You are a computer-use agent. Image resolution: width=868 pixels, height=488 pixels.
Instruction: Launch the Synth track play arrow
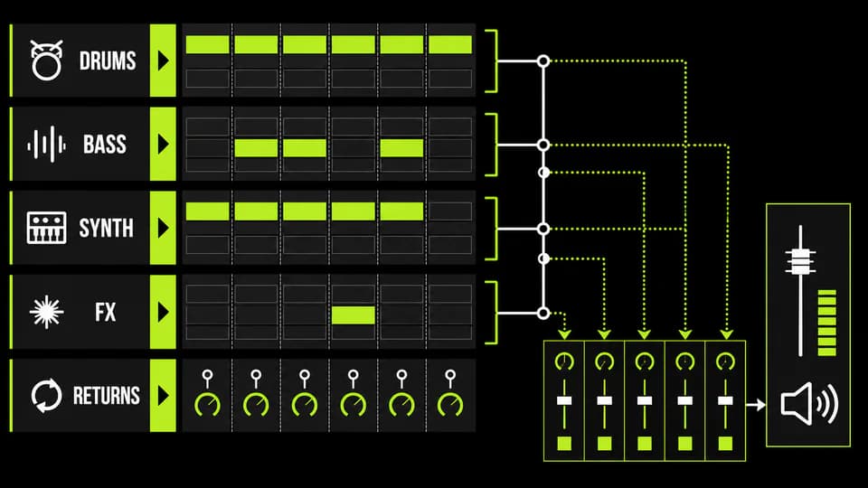coord(163,228)
